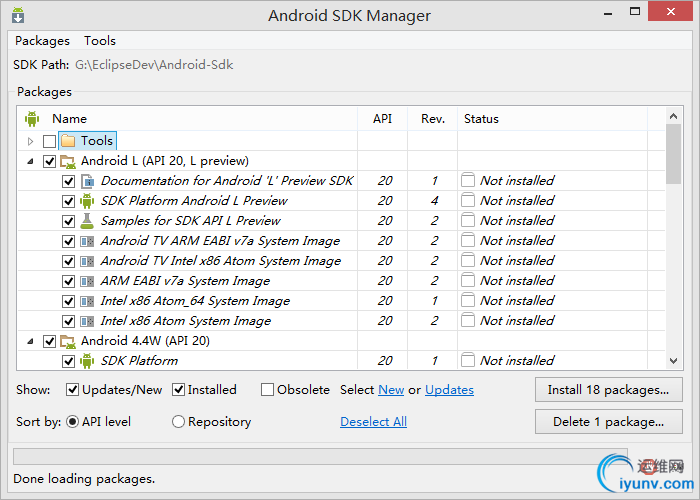The width and height of the screenshot is (700, 500).
Task: Uncheck Intel x86 Atom_64 System Image checkbox
Action: [68, 301]
